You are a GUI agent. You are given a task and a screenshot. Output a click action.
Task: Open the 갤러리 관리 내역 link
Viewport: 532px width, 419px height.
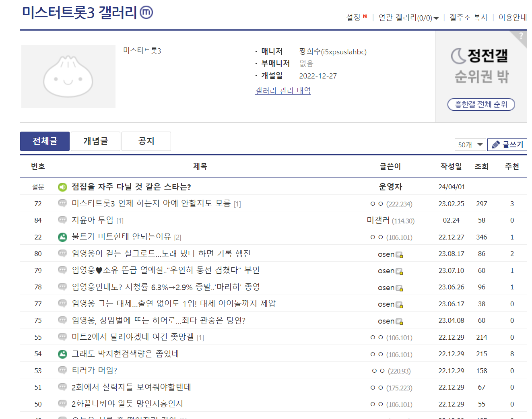(x=283, y=91)
